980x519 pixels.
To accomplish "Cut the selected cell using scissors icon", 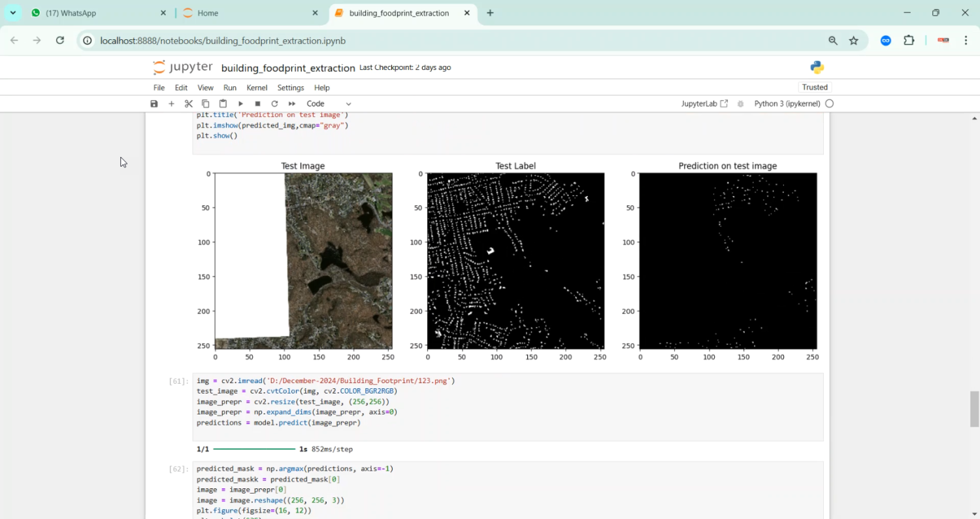I will coord(189,104).
